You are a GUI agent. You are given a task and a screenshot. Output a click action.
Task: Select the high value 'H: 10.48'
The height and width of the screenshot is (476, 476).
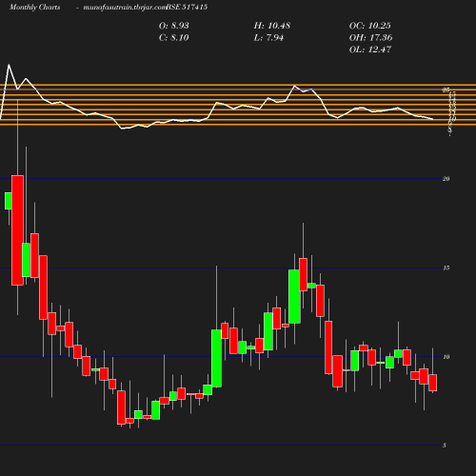(x=272, y=26)
